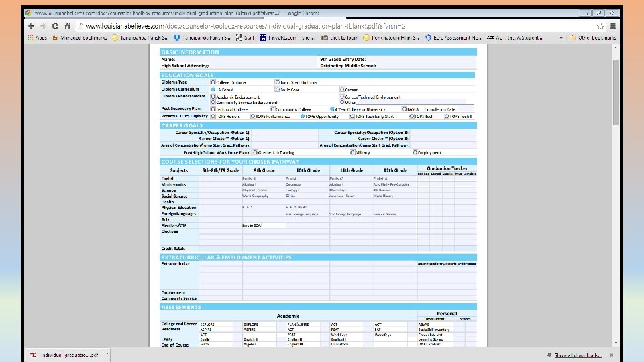Reload the page with the refresh icon
The image size is (644, 362).
pos(55,26)
